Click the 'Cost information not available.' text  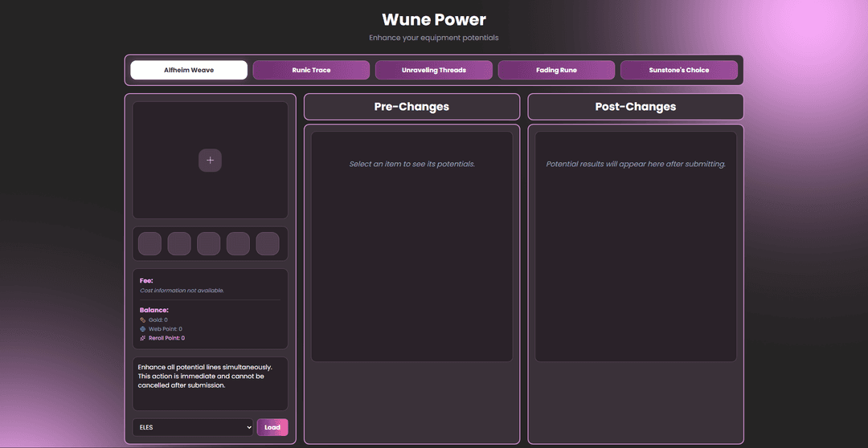182,291
